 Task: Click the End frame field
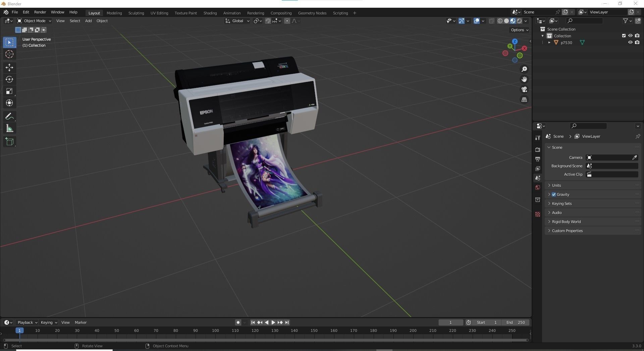pyautogui.click(x=515, y=322)
